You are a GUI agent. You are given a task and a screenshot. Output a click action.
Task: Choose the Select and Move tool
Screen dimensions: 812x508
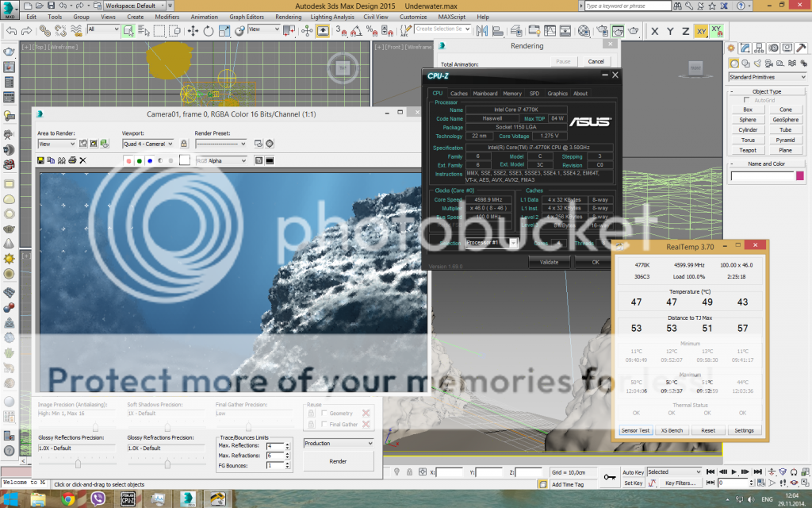tap(193, 31)
